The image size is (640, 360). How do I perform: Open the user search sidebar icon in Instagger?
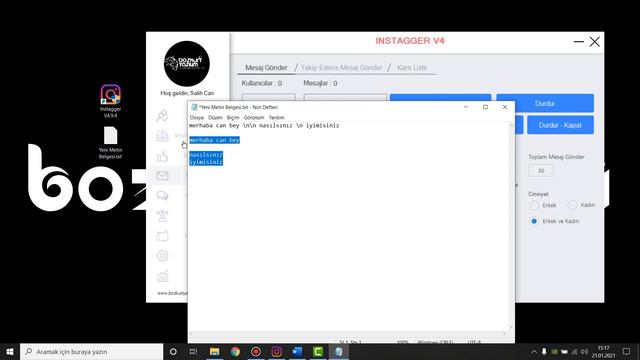click(162, 116)
